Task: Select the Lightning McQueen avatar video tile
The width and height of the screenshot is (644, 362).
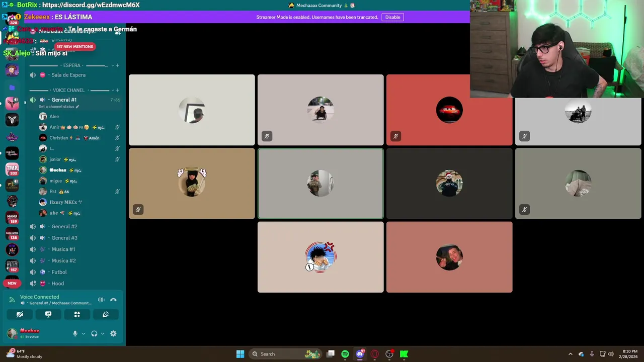Action: tap(449, 110)
